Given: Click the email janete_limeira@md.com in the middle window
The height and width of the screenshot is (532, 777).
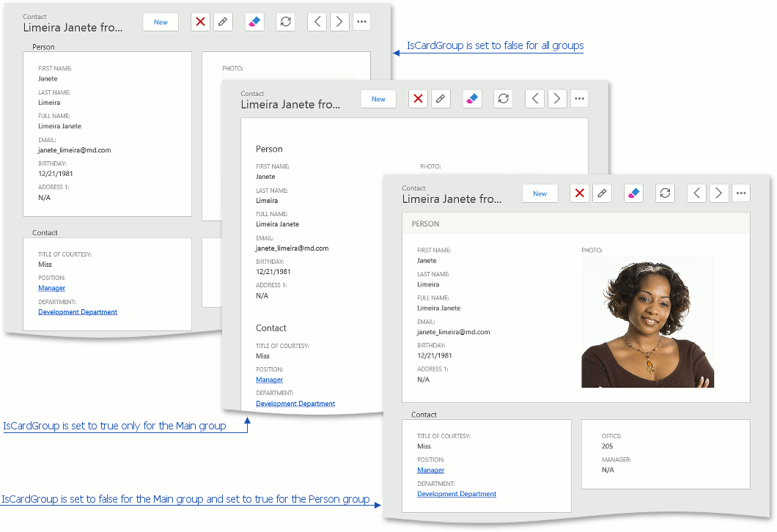Looking at the screenshot, I should 292,248.
